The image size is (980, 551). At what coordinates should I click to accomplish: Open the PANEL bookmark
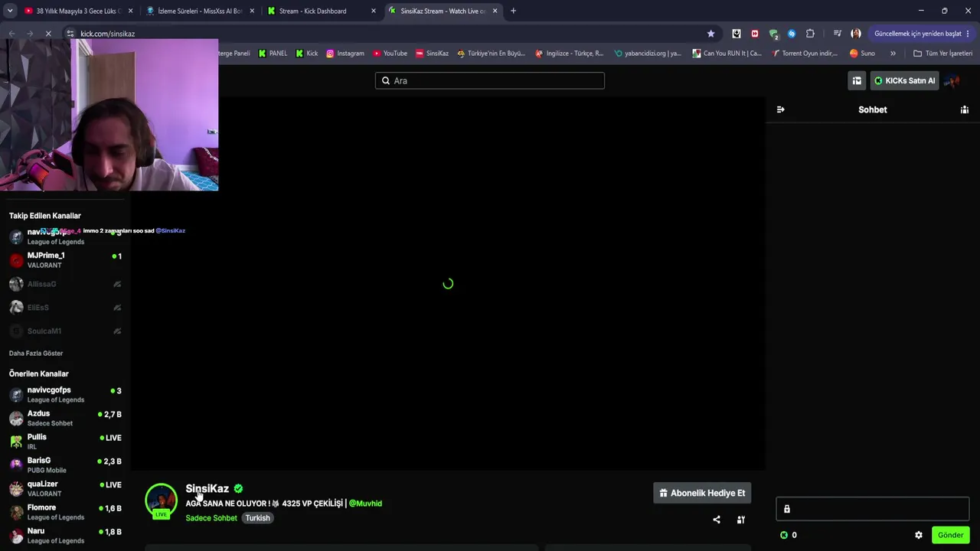pos(273,54)
